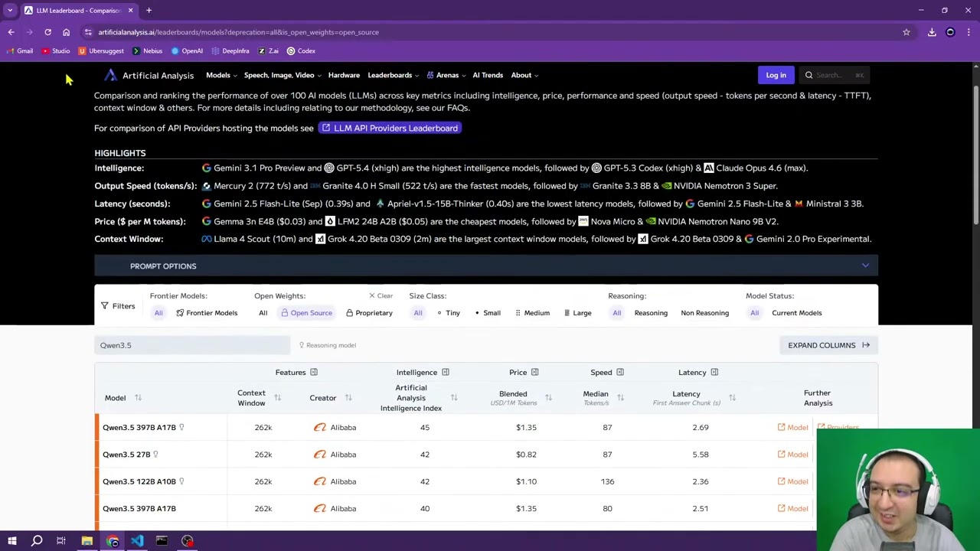Open the Windows Start menu
Screen dimensions: 980x551
(x=12, y=541)
